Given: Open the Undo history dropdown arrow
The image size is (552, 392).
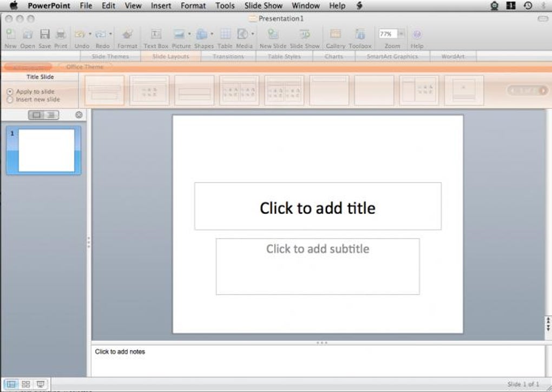Looking at the screenshot, I should [90, 34].
